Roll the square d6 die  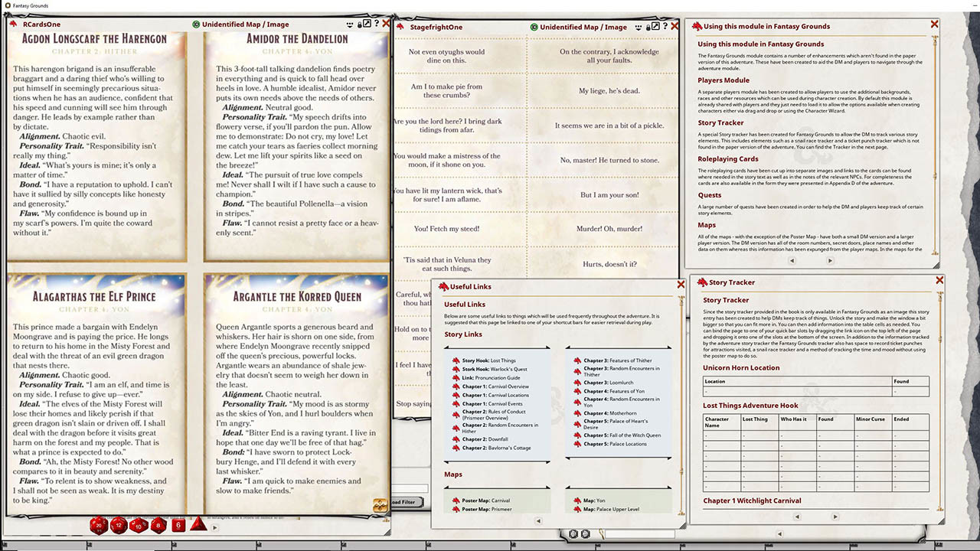178,525
